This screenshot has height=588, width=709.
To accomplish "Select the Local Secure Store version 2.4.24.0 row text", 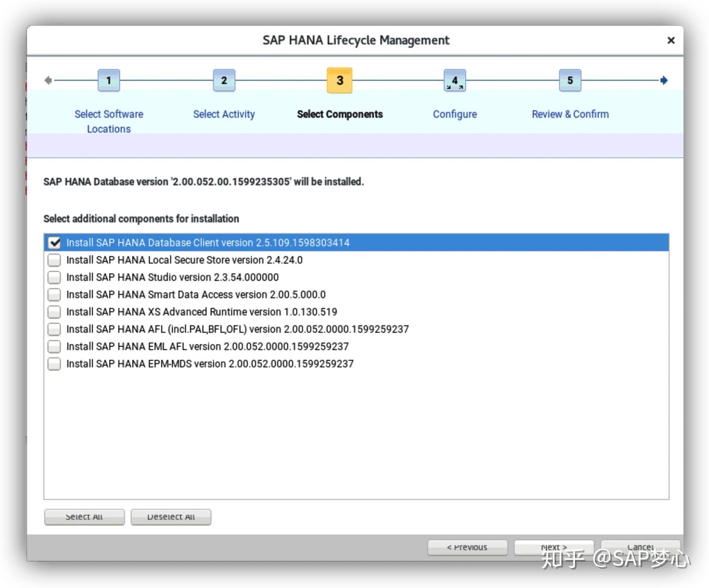I will tap(184, 260).
